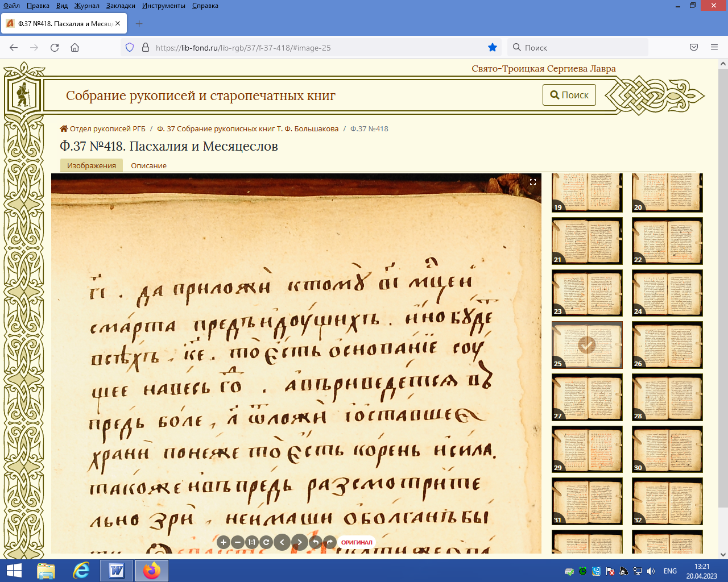The width and height of the screenshot is (728, 582).
Task: Rotate image right in viewer
Action: 330,542
